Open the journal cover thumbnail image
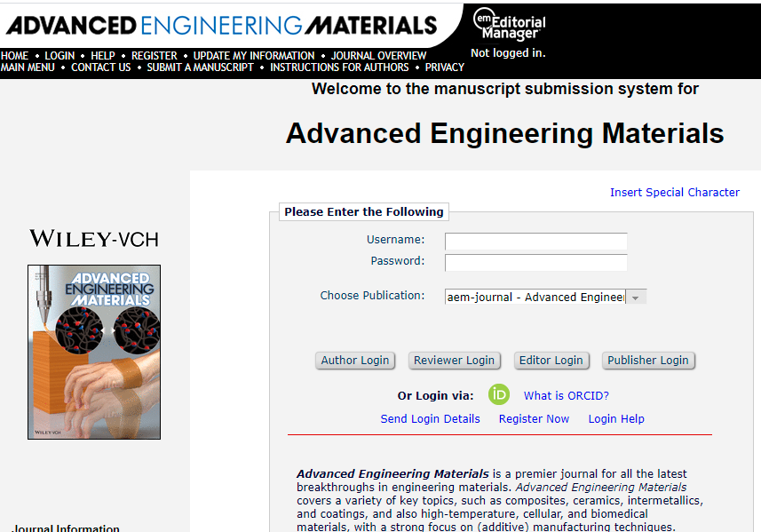This screenshot has width=761, height=532. pos(94,352)
